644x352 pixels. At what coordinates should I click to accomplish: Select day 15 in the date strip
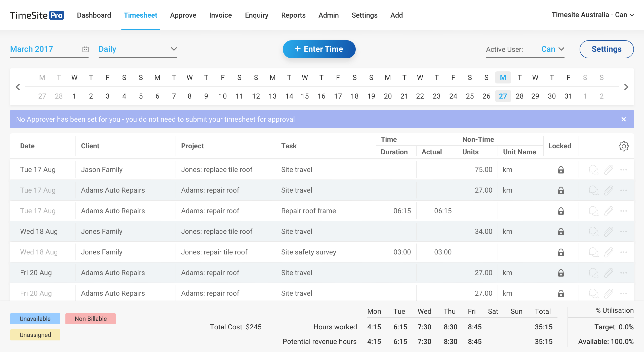pyautogui.click(x=305, y=96)
